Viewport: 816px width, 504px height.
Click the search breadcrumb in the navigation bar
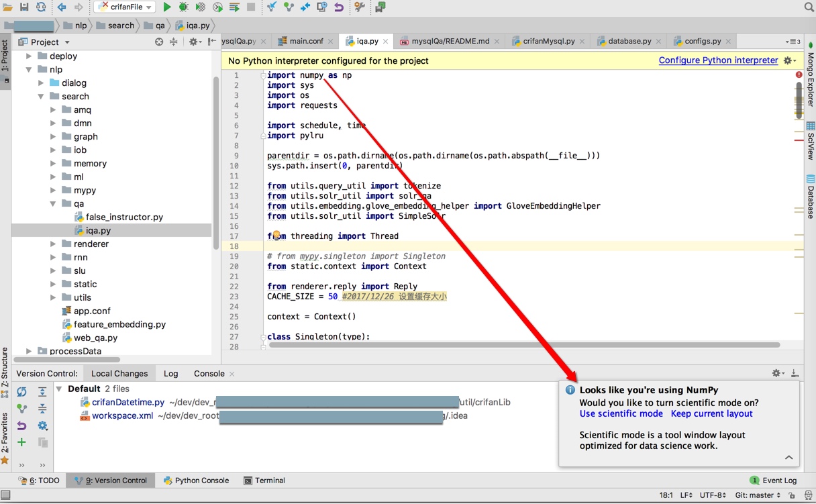tap(115, 26)
